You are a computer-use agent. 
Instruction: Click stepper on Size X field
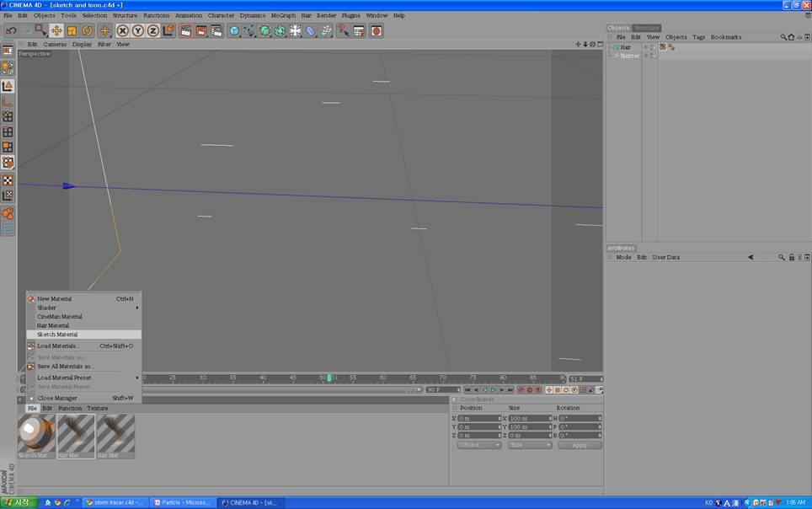click(550, 418)
